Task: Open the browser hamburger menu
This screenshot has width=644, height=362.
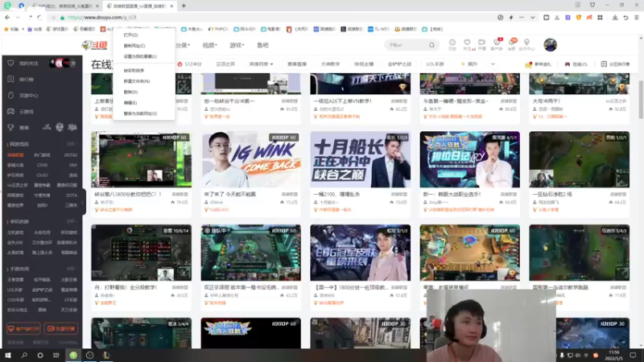Action: click(636, 18)
